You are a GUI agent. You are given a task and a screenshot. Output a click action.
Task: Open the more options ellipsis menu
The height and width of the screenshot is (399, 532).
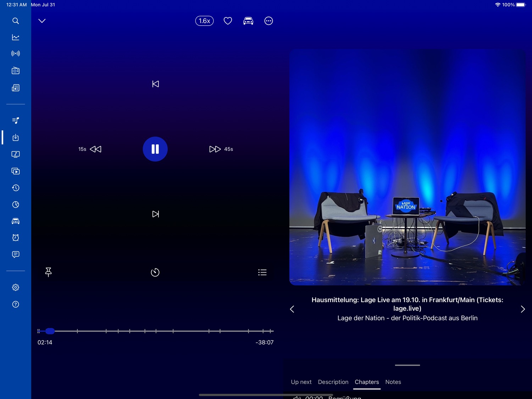click(x=268, y=21)
